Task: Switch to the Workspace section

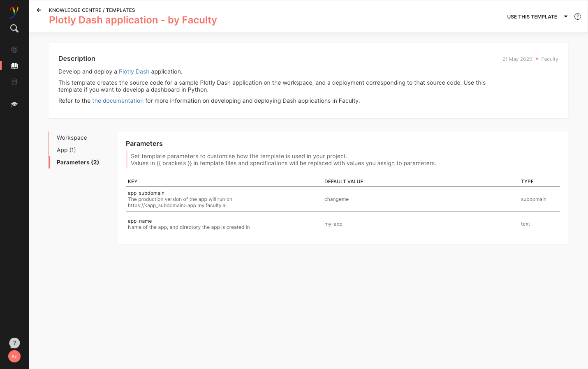Action: pyautogui.click(x=72, y=138)
